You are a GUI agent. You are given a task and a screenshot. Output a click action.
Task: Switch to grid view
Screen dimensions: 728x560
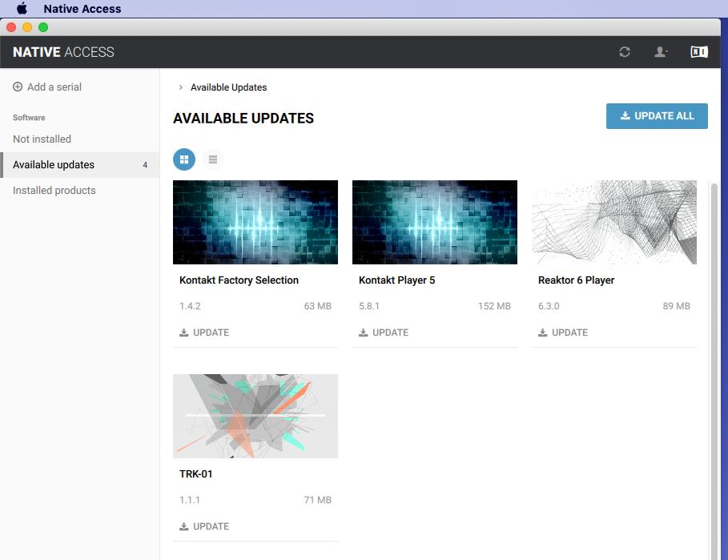[184, 159]
